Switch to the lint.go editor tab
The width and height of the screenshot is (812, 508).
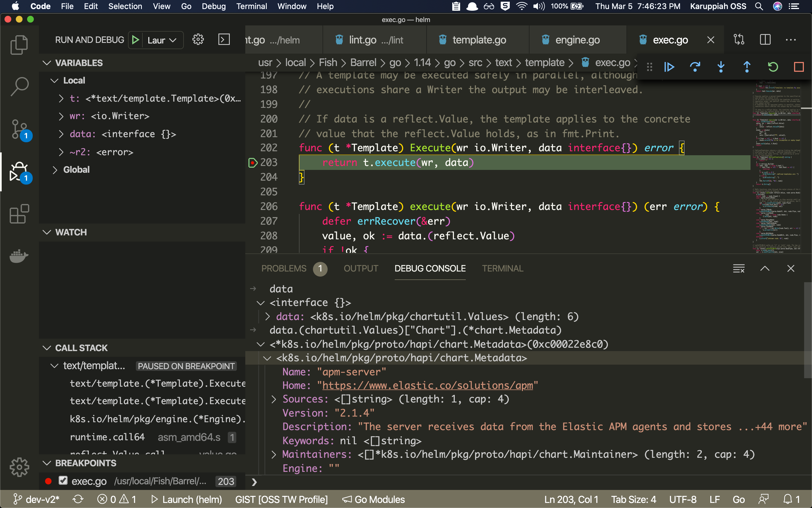point(375,40)
